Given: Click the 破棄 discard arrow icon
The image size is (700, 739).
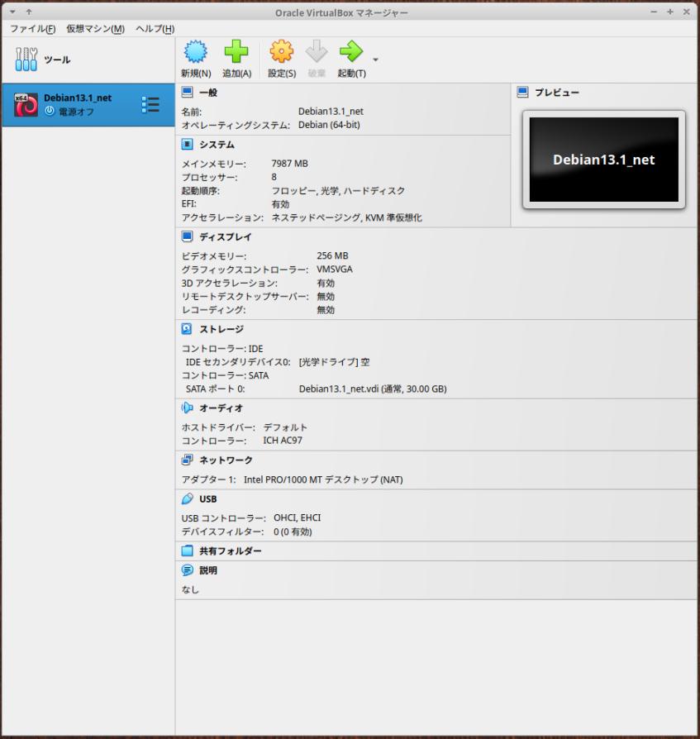Looking at the screenshot, I should click(x=317, y=51).
